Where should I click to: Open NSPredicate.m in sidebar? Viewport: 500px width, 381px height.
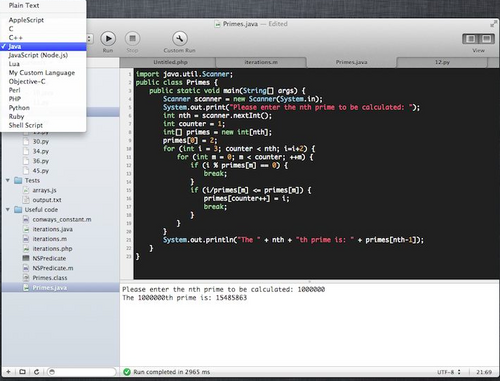[53, 268]
